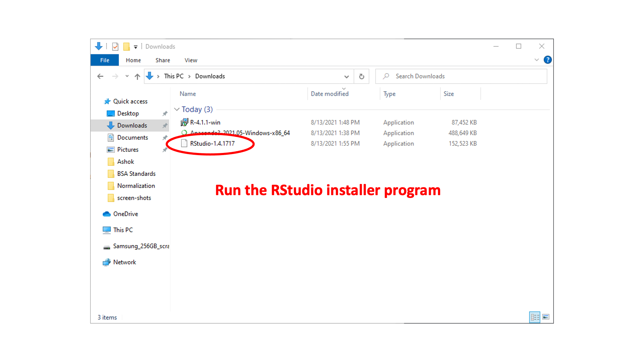Image resolution: width=644 pixels, height=362 pixels.
Task: Open This PC in the navigation pane
Action: (x=123, y=230)
